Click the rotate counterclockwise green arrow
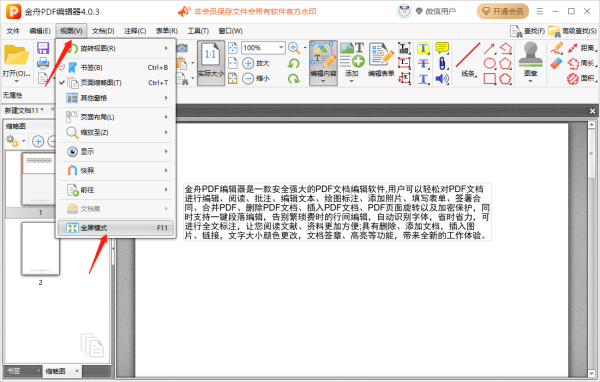Viewport: 600px width, 382px height. 293,63
